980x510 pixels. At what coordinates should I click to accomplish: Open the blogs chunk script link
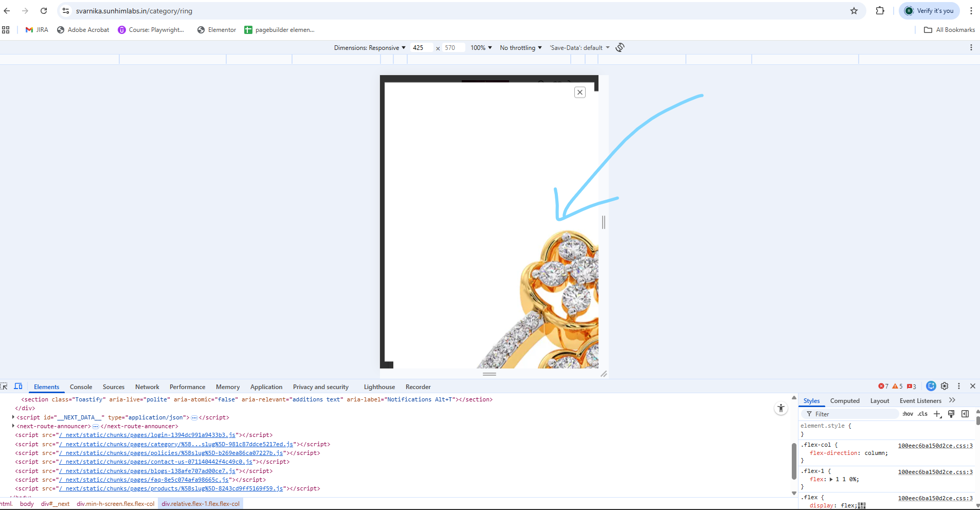coord(147,471)
